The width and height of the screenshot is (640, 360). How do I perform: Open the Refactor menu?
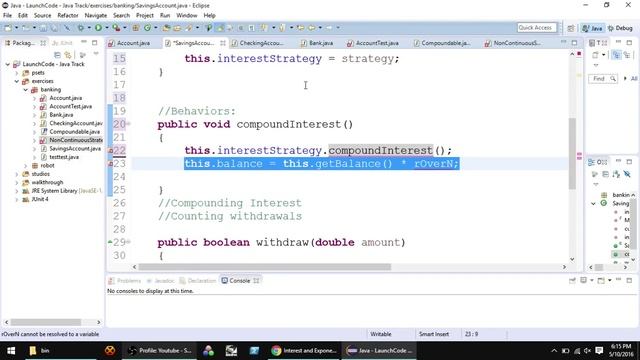click(68, 16)
